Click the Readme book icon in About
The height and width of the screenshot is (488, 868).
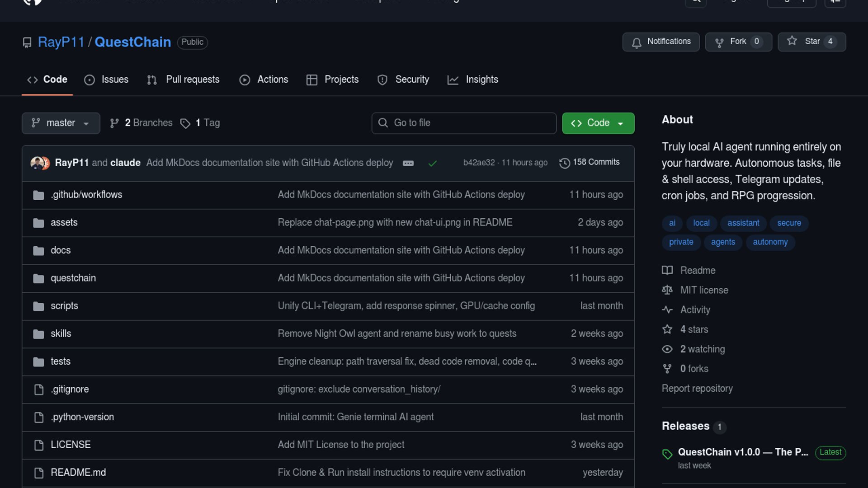[667, 271]
